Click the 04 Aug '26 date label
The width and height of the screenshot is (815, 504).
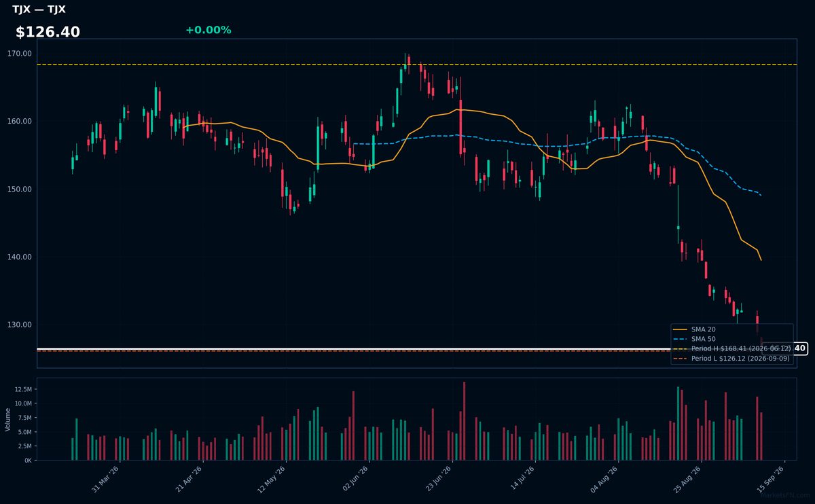(x=604, y=478)
